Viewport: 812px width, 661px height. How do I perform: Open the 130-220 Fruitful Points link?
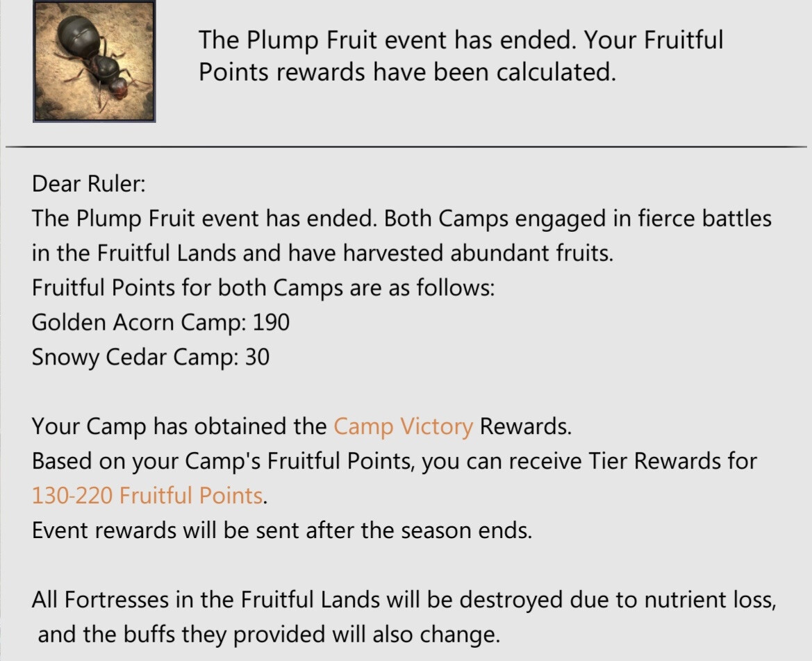point(147,496)
